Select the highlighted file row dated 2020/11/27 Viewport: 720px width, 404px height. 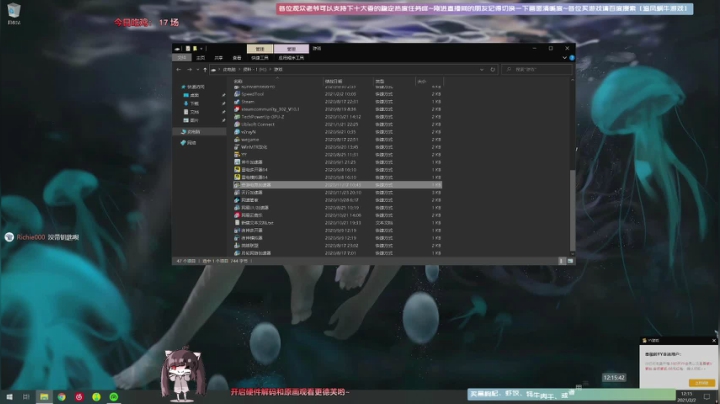(x=338, y=185)
